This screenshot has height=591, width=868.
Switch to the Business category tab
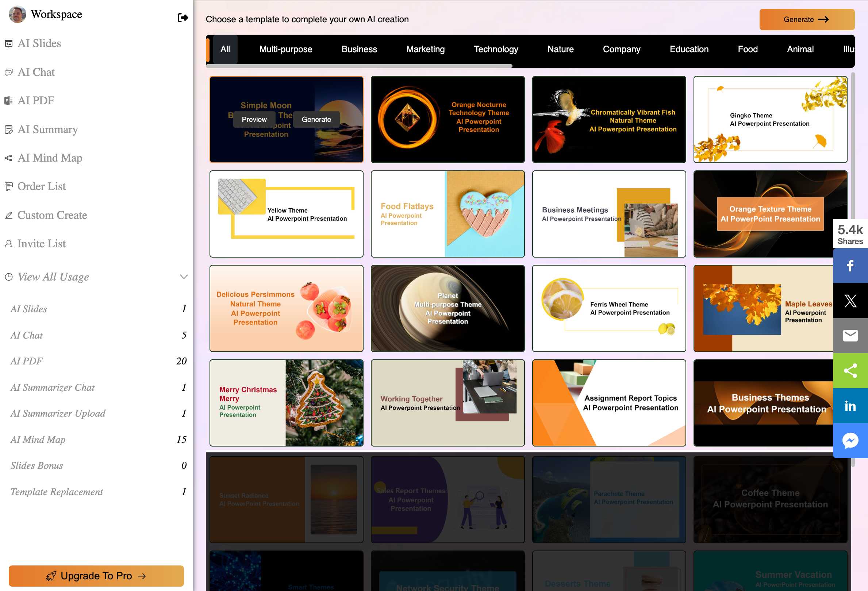point(359,49)
